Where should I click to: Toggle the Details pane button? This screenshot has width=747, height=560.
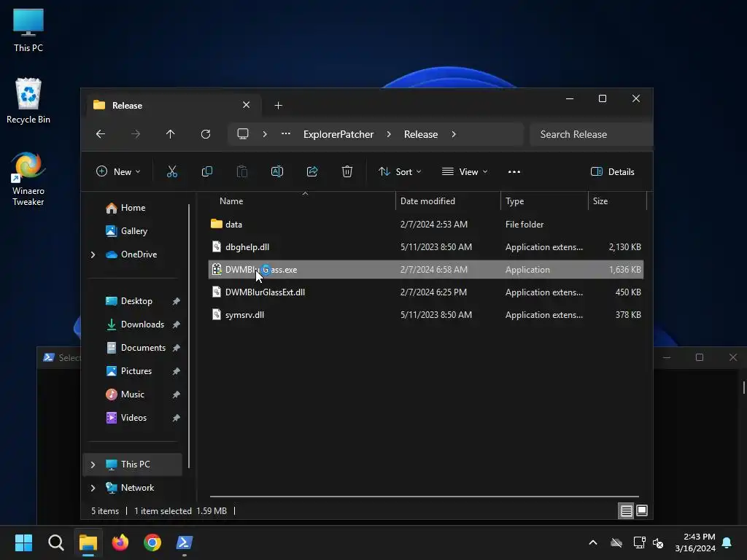(x=613, y=171)
